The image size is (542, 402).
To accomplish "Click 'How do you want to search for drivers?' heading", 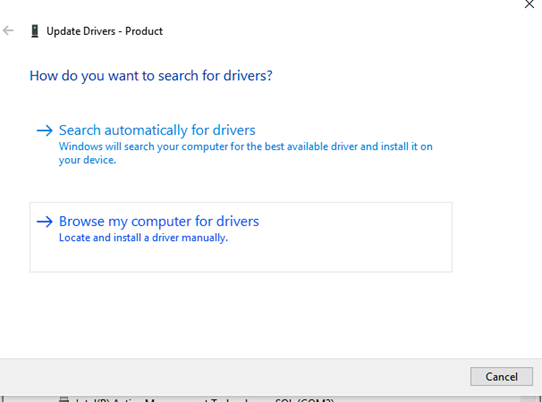I will 151,76.
